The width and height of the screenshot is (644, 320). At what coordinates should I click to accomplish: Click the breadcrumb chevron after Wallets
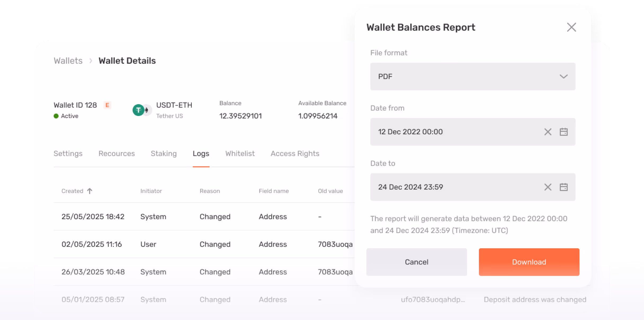point(91,61)
